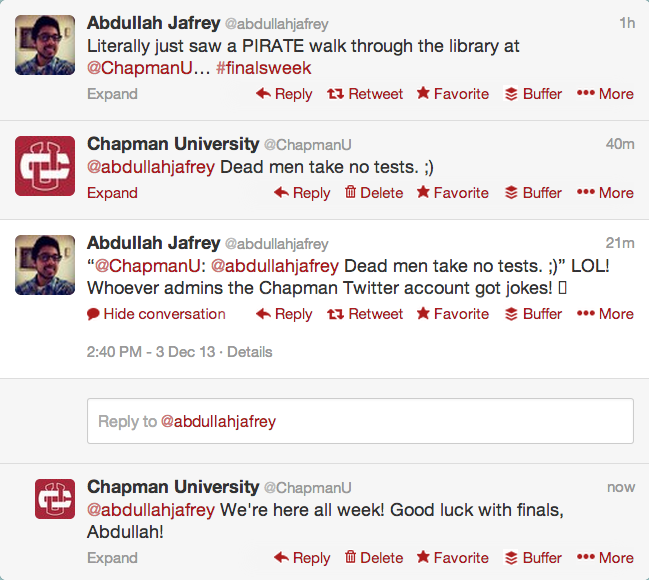Reply to Abdullah's pirate tweet
This screenshot has width=649, height=580.
[x=284, y=94]
